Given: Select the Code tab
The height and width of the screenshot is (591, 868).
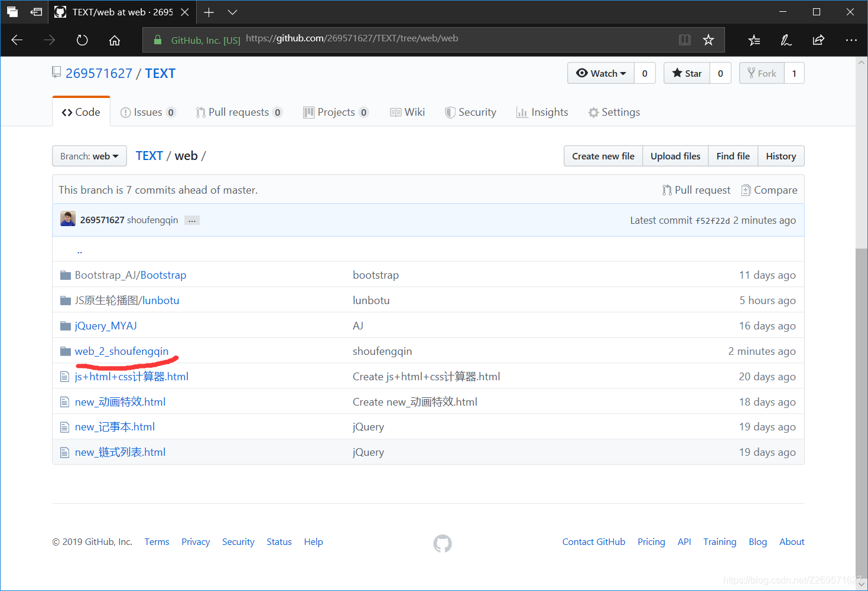Looking at the screenshot, I should [81, 112].
